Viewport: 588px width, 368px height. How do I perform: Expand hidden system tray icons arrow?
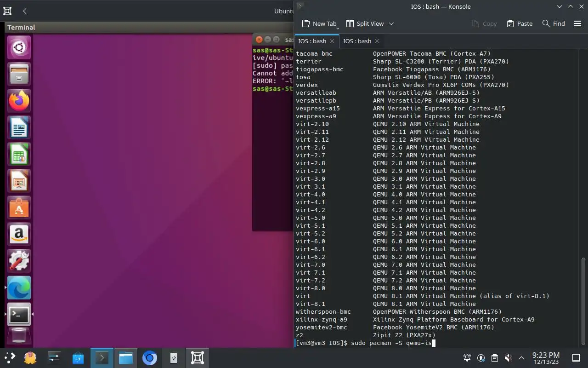[521, 358]
